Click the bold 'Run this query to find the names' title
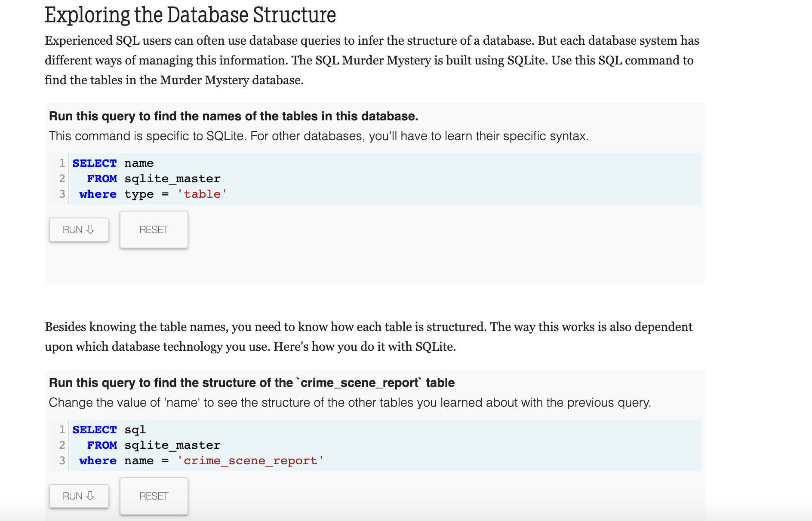 (x=233, y=116)
